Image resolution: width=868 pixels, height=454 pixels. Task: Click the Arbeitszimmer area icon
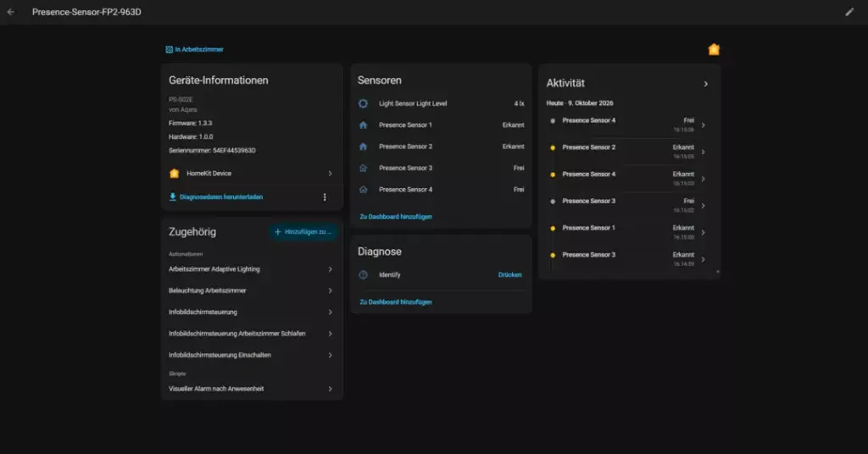[169, 49]
